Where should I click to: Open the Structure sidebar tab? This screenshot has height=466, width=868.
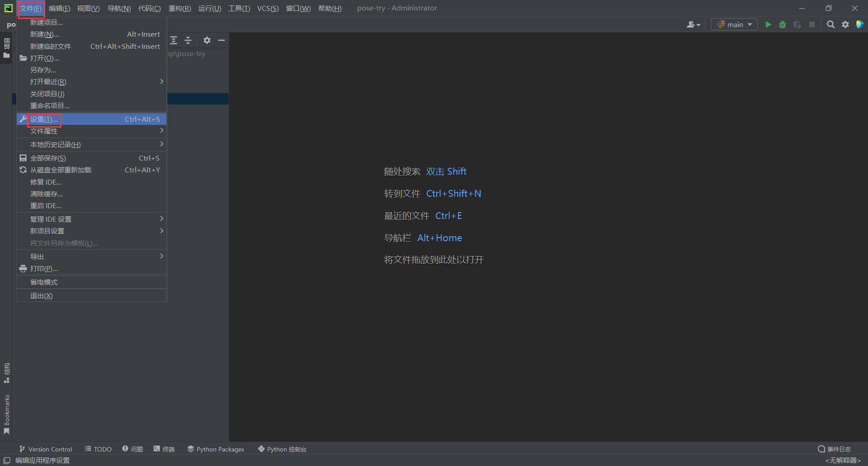pyautogui.click(x=6, y=373)
